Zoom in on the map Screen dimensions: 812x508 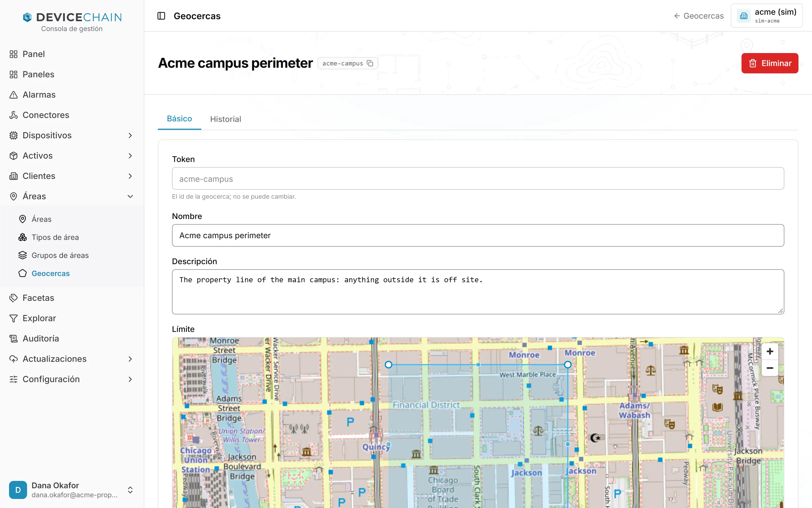point(770,351)
